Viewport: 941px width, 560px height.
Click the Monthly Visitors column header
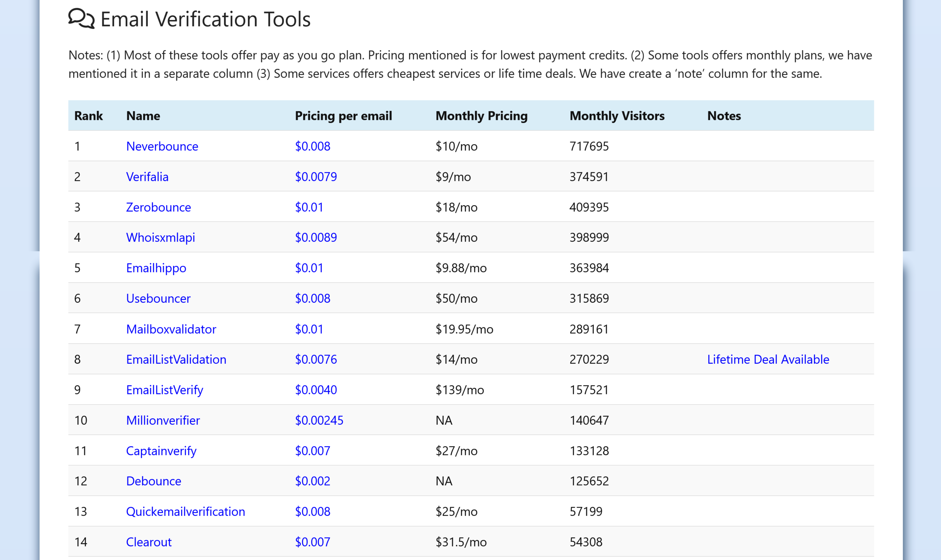(x=617, y=116)
